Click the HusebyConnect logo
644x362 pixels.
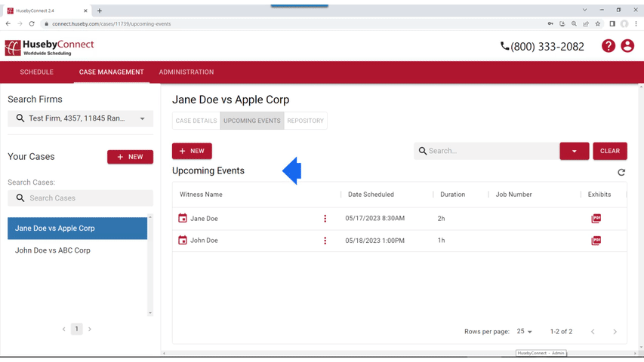coord(49,48)
